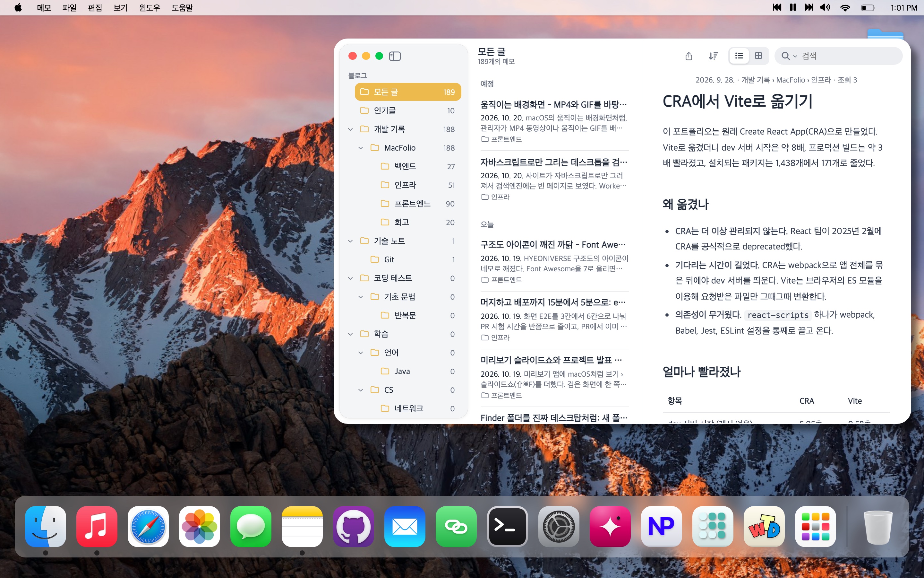Screen dimensions: 924x578
Task: Collapse the 기술 노트 folder
Action: coord(350,241)
